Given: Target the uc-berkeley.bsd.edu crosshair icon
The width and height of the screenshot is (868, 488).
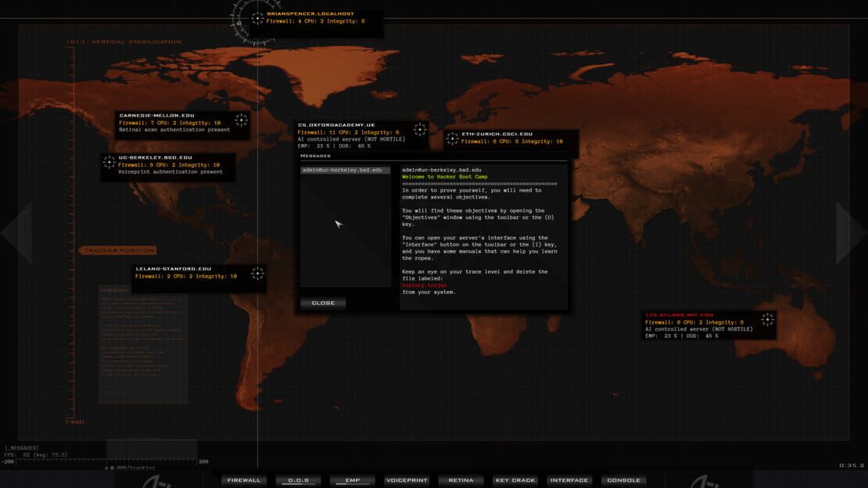Looking at the screenshot, I should click(109, 163).
